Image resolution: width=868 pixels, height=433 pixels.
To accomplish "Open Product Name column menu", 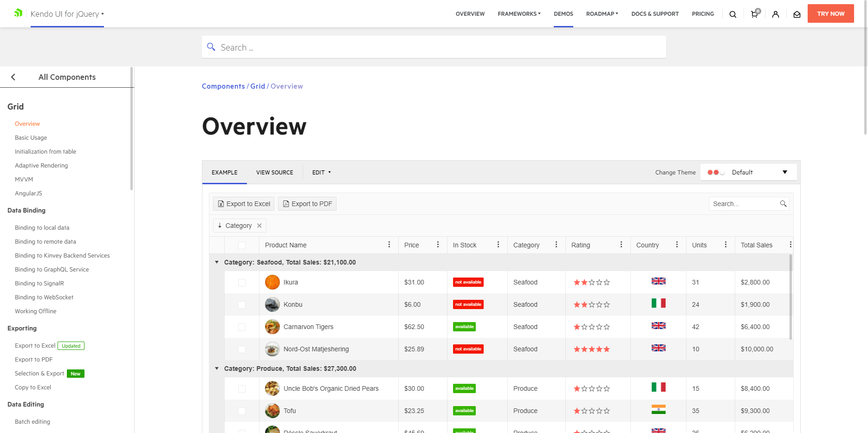I will point(389,245).
